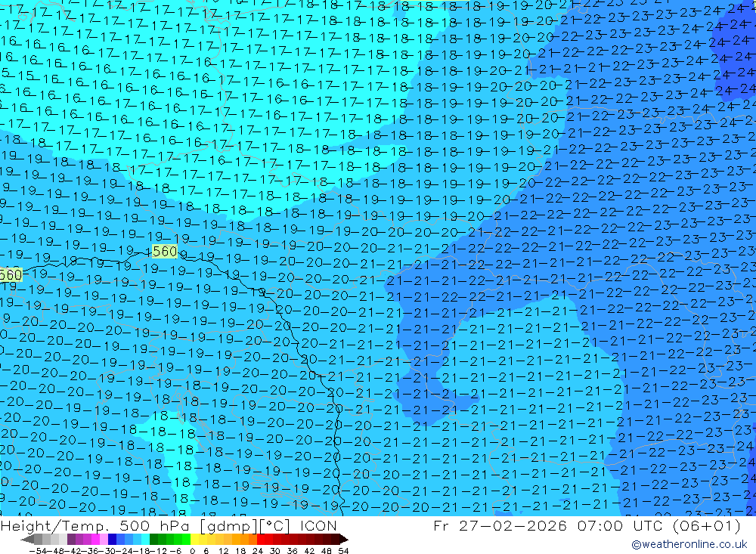Image resolution: width=756 pixels, height=554 pixels.
Task: Click the '07:00 UTC (06+01)' time text
Action: 659,525
